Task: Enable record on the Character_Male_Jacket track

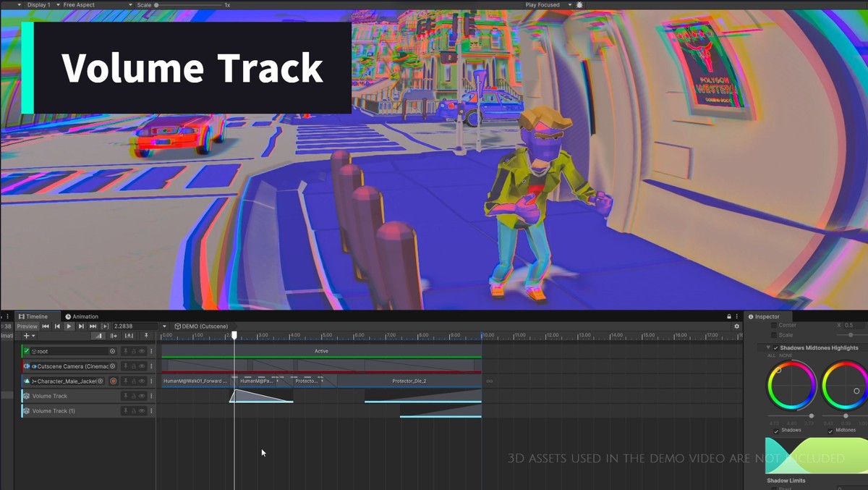Action: (114, 381)
